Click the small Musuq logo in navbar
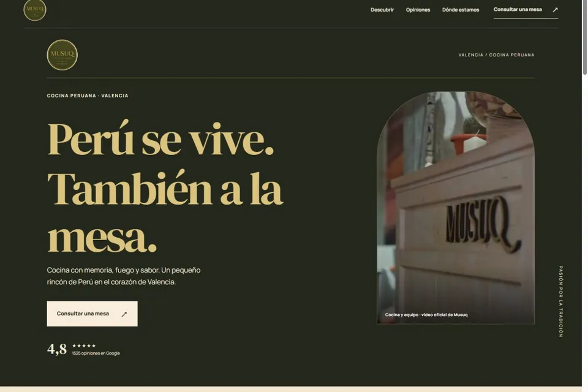Image resolution: width=588 pixels, height=392 pixels. [x=35, y=10]
